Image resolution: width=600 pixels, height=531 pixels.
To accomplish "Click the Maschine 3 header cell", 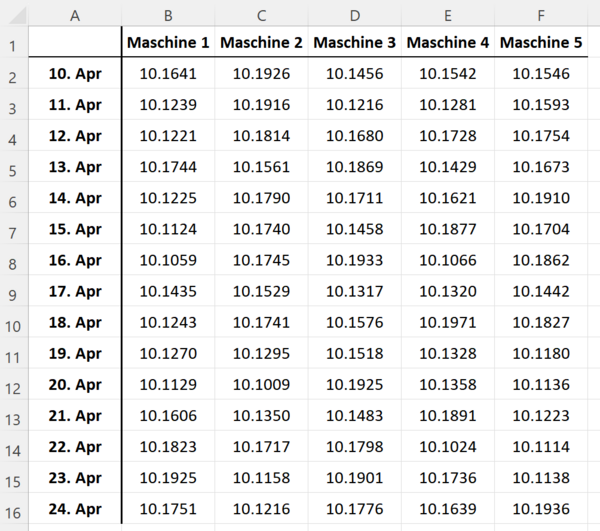I will coord(355,42).
